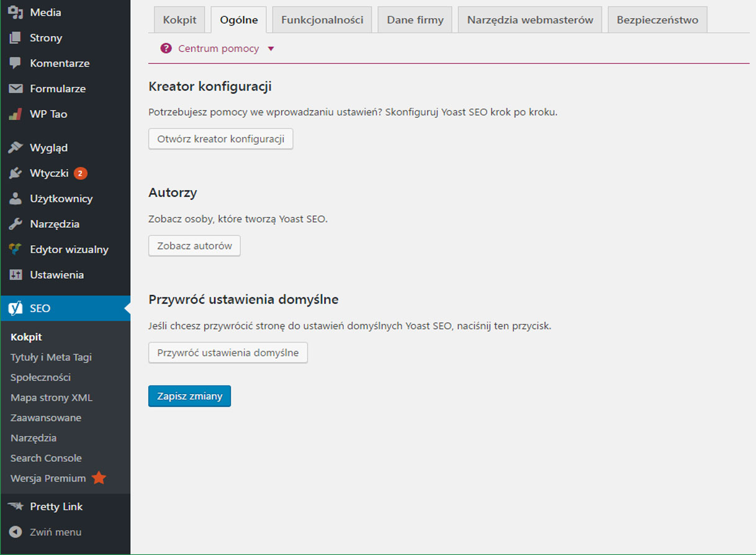
Task: Click the Wtyczki plugin icon
Action: click(x=16, y=173)
